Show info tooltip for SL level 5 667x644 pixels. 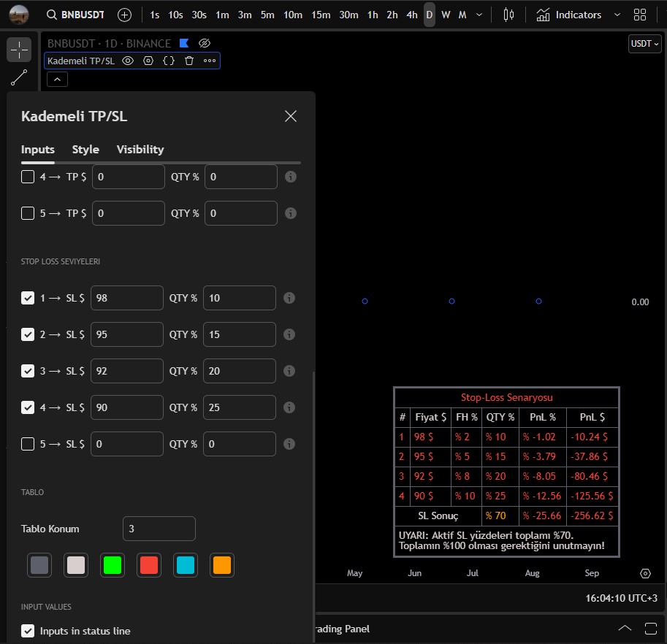289,444
